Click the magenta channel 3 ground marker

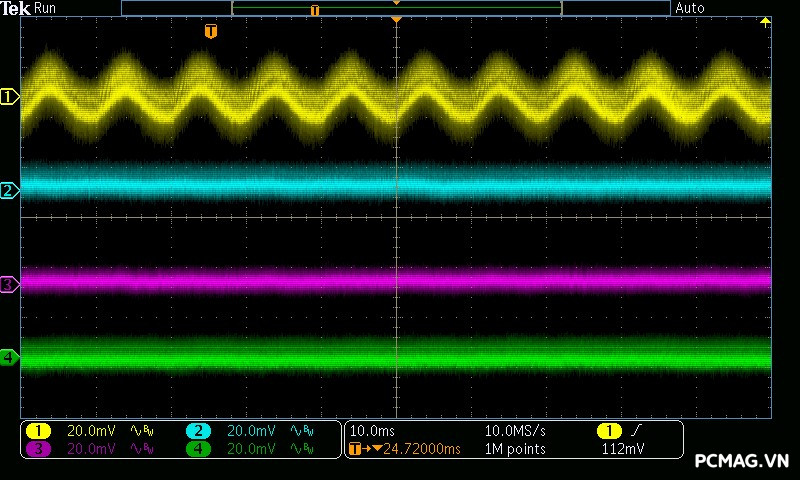click(9, 285)
